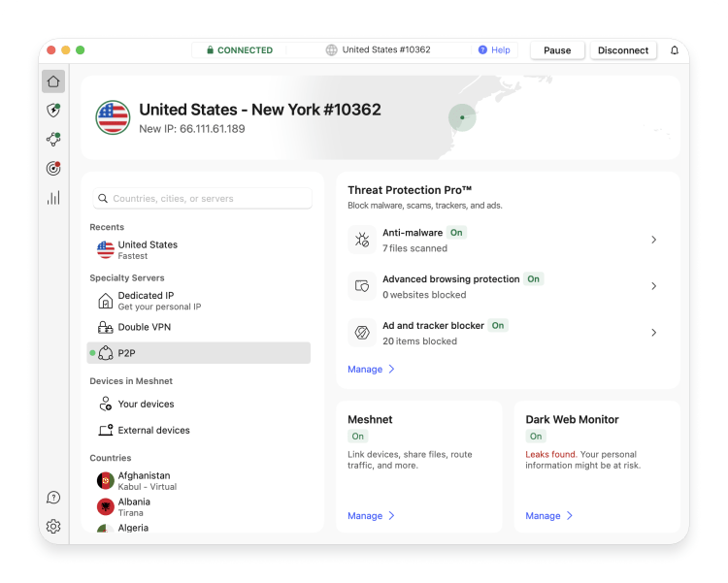The height and width of the screenshot is (583, 728).
Task: Click the Dark Web Monitor card title
Action: point(572,419)
